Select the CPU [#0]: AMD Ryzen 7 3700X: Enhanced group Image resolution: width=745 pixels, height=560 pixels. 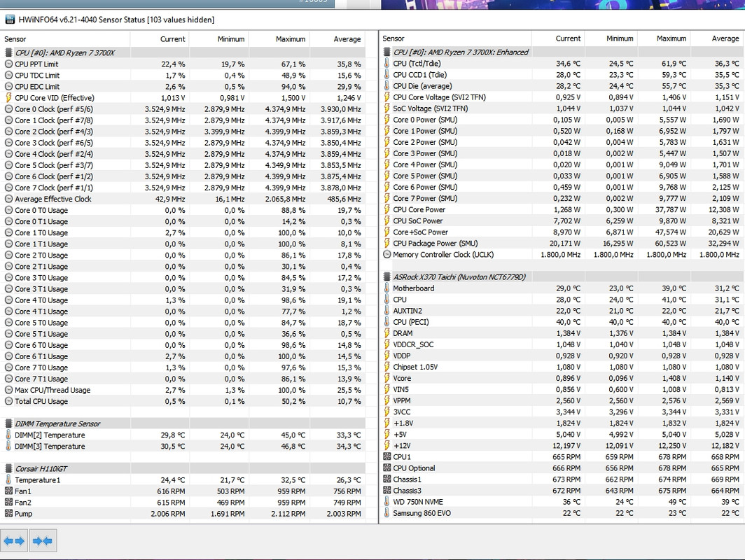[562, 52]
